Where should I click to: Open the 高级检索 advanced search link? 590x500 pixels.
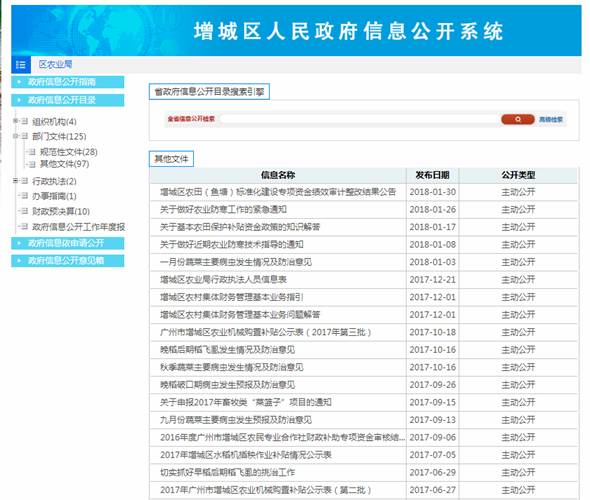551,120
